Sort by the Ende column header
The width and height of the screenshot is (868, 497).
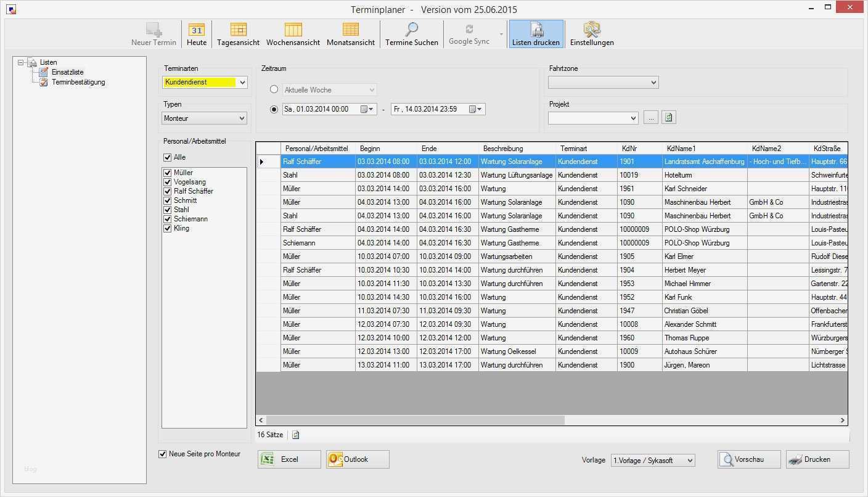click(448, 149)
